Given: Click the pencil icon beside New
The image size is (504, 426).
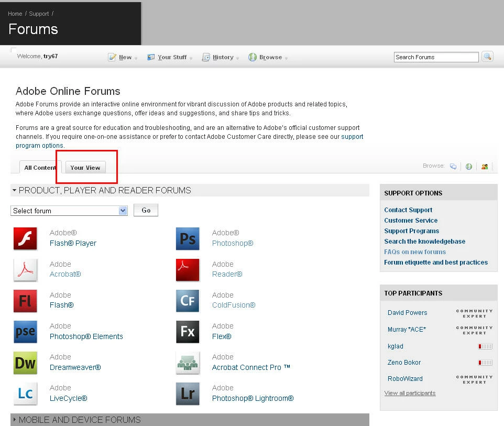Looking at the screenshot, I should click(x=112, y=57).
